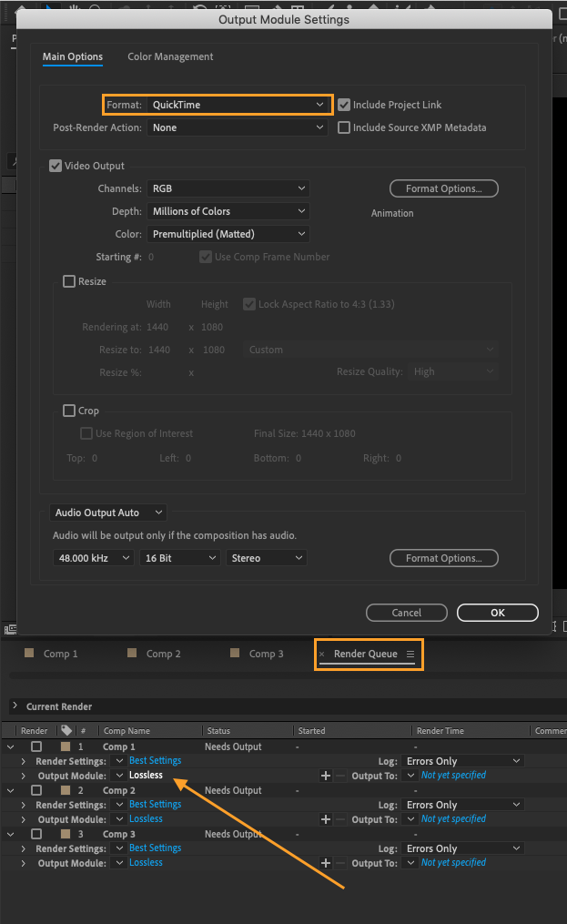567x924 pixels.
Task: Open the Log dropdown for Comp 3
Action: (463, 848)
